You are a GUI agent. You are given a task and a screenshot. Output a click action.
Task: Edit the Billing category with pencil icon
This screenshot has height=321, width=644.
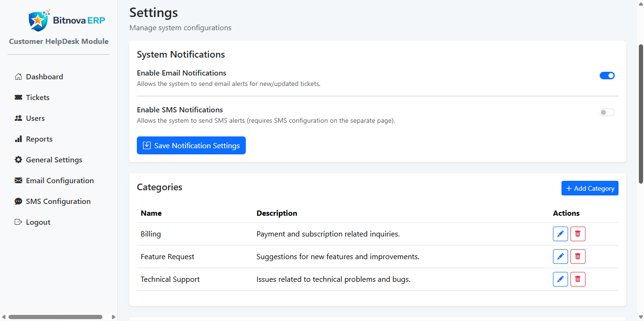[x=560, y=234]
